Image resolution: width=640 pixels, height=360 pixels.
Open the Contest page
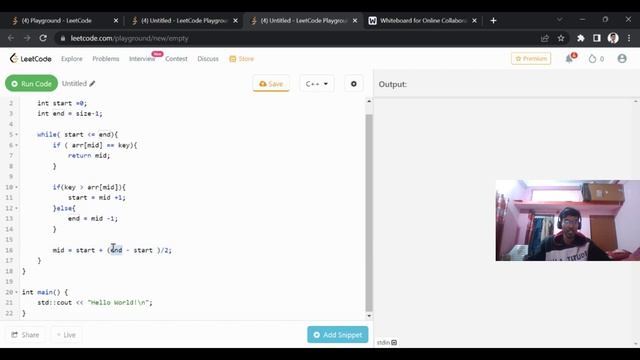[176, 59]
